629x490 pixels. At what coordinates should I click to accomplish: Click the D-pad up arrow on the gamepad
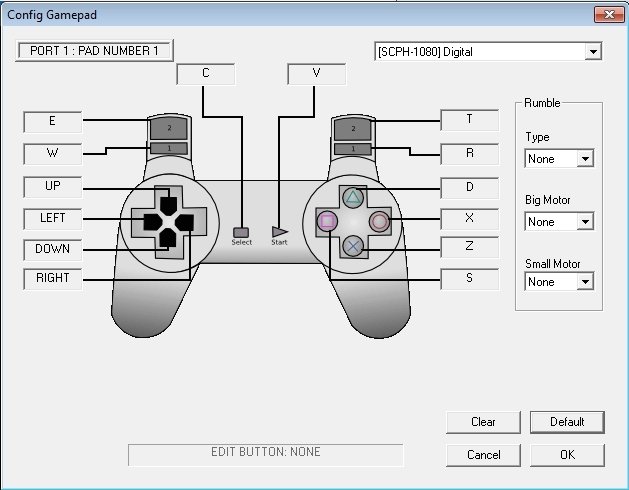coord(168,205)
